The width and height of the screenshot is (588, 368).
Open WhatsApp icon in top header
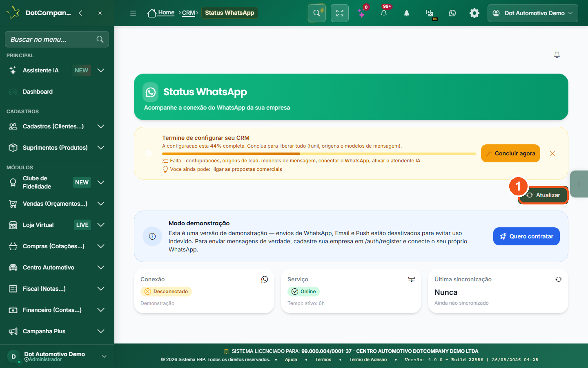tap(452, 13)
